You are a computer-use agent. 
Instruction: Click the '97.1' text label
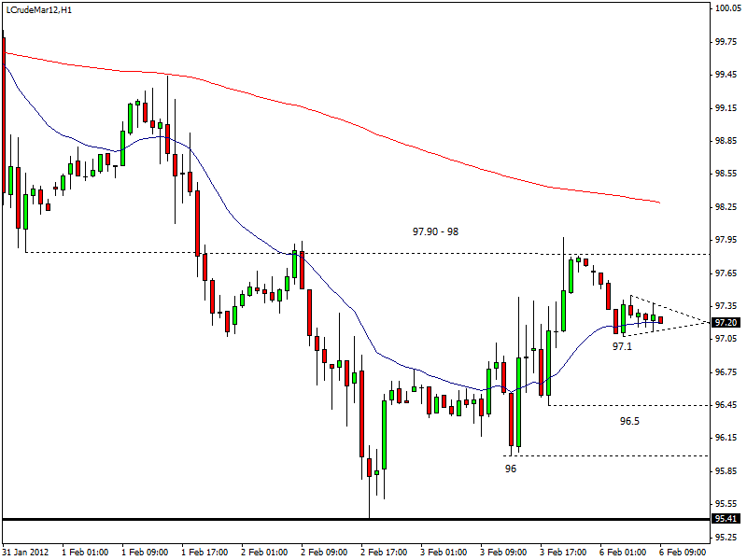point(623,346)
